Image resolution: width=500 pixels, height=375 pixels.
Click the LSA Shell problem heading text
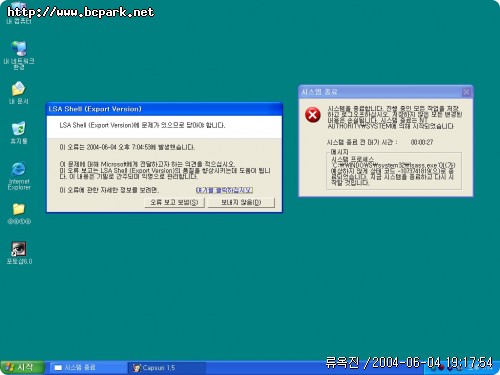pyautogui.click(x=142, y=125)
